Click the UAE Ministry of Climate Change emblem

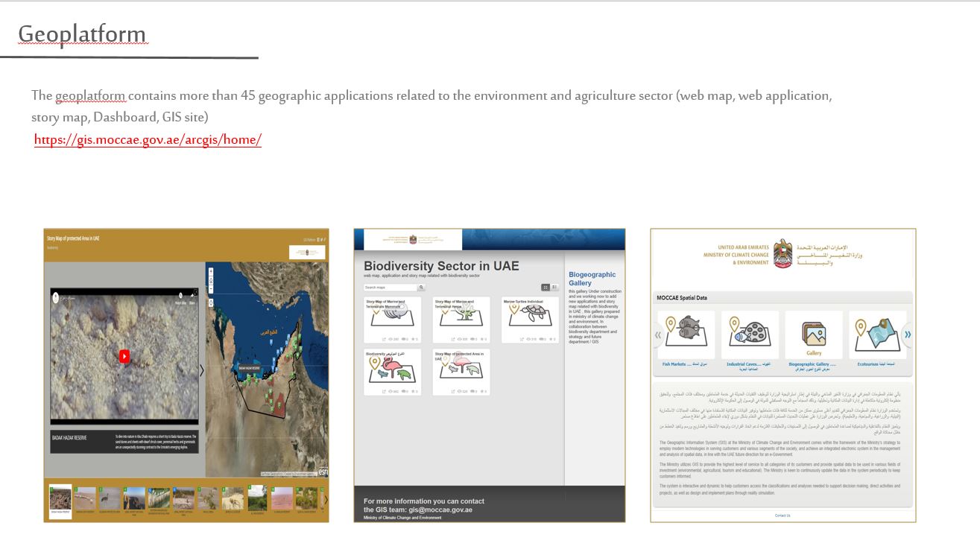(783, 253)
